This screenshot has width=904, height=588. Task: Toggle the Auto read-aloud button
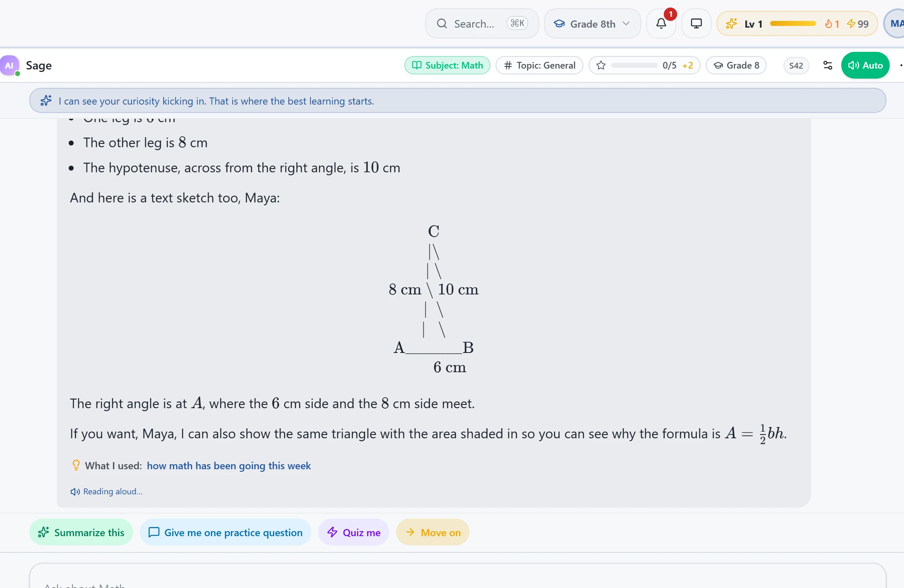(x=865, y=65)
